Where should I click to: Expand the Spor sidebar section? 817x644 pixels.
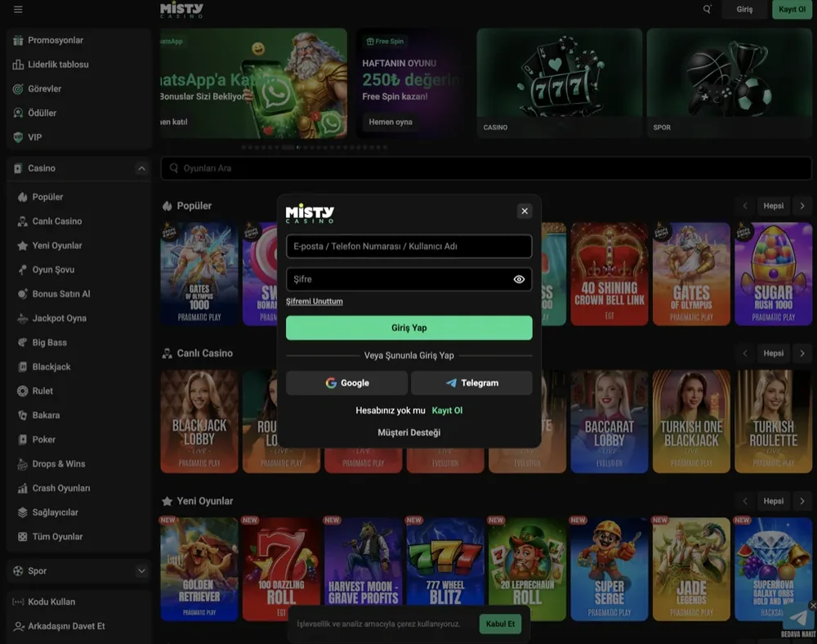141,571
